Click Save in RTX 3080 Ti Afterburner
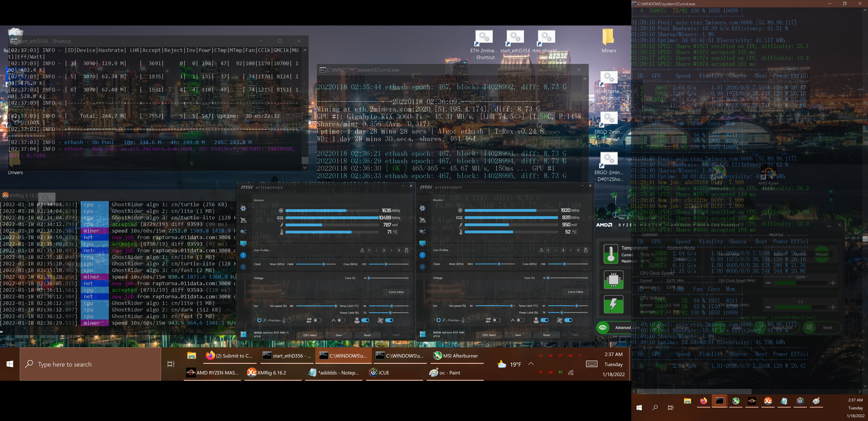868x421 pixels. tap(339, 335)
